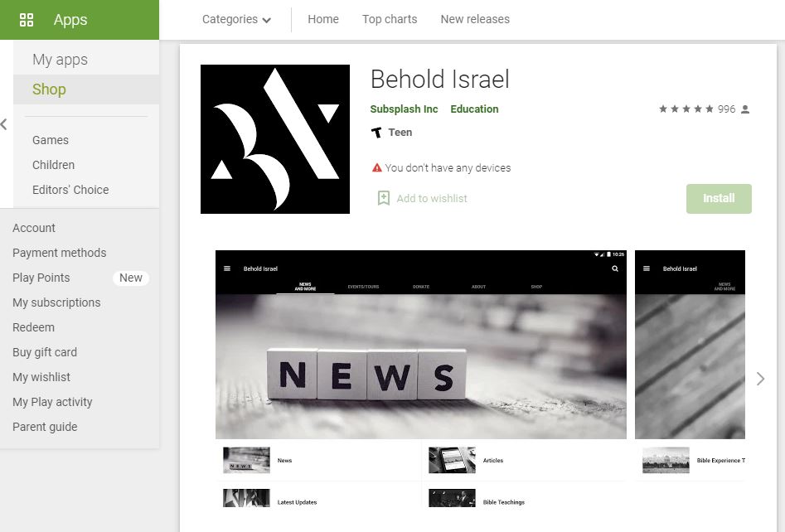Show next screenshots with the right arrow
The width and height of the screenshot is (785, 532).
click(760, 379)
